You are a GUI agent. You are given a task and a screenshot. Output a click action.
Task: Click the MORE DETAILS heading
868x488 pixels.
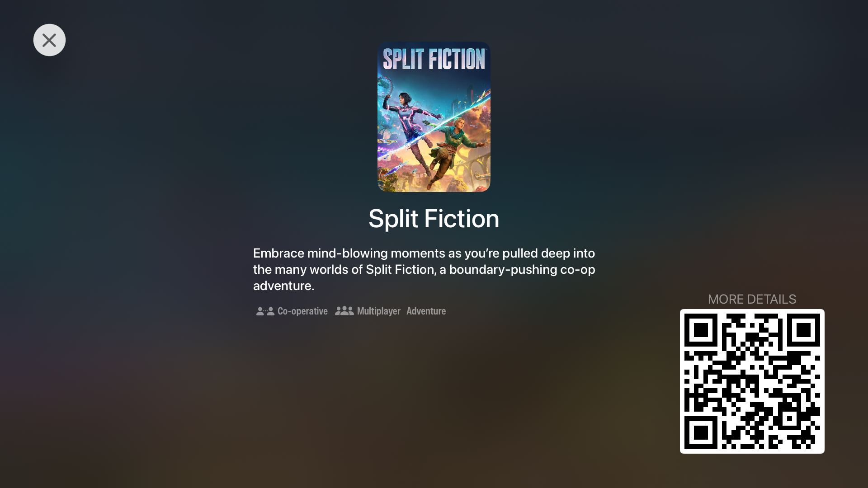tap(752, 299)
